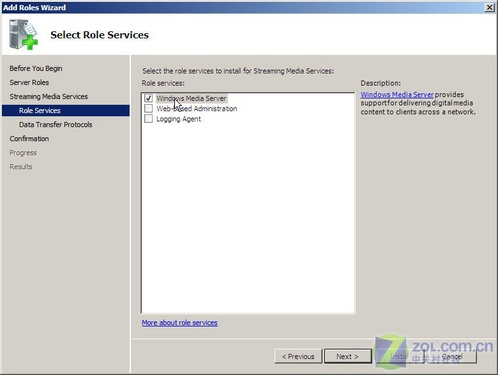
Task: Go to Before You Begin step
Action: coord(36,68)
